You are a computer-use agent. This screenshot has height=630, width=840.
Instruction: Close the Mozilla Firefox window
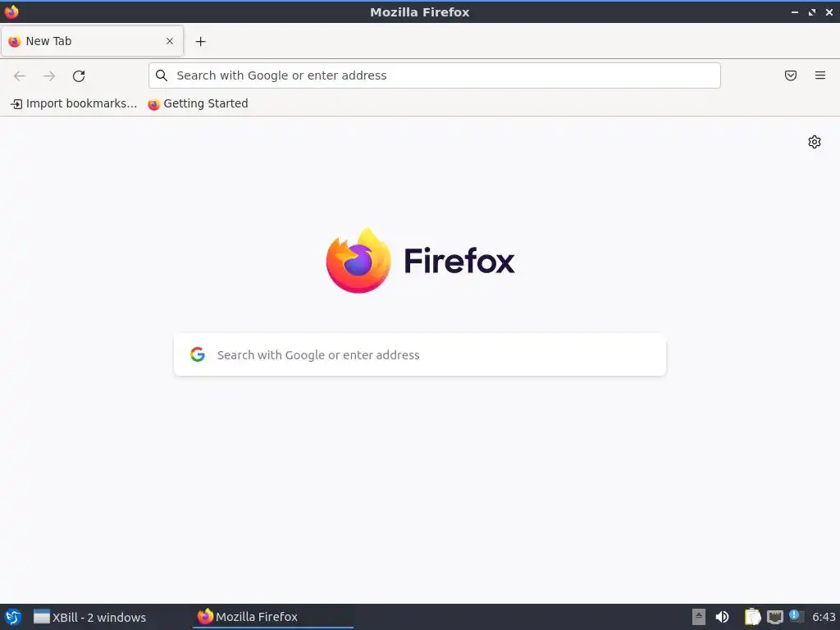(829, 11)
